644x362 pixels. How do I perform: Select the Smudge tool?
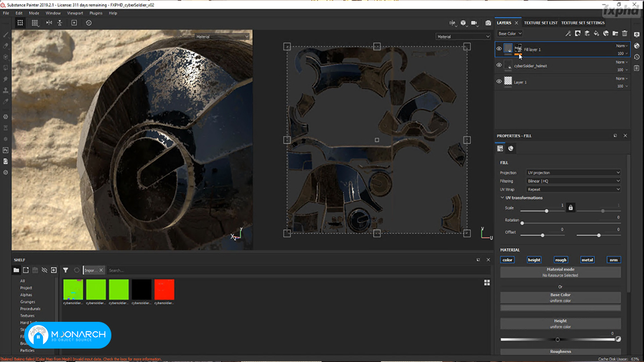point(6,79)
